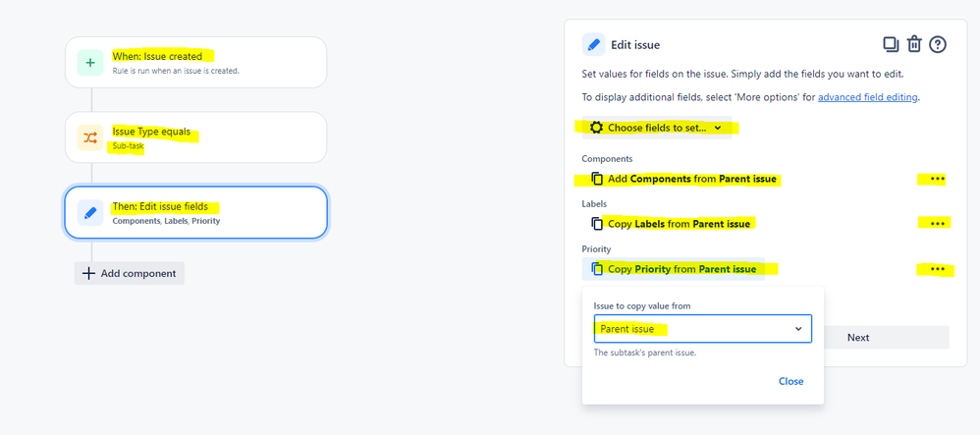Screen dimensions: 980x435
Task: Click the pencil icon in the Edit issue header
Action: (594, 45)
